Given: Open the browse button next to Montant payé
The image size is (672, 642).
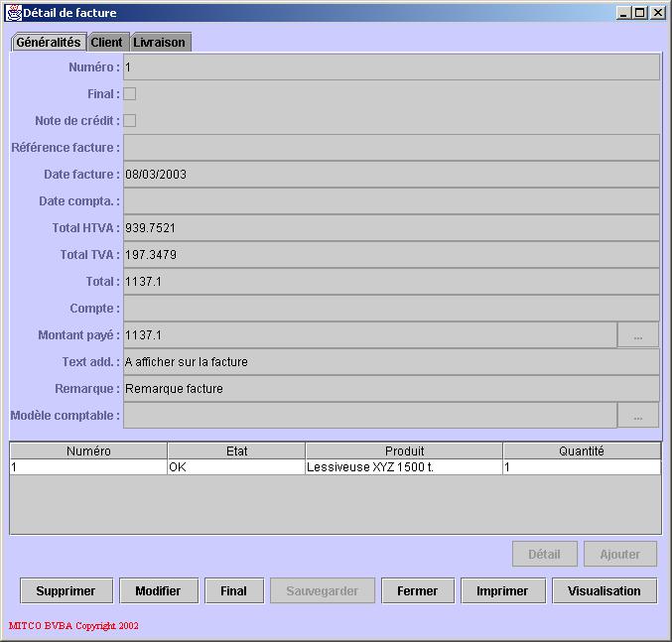Looking at the screenshot, I should point(637,335).
